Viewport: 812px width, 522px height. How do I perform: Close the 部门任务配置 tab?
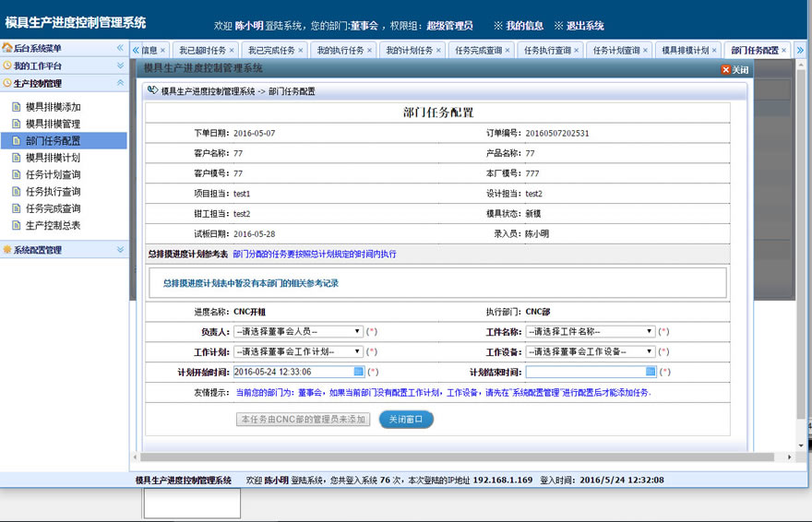783,50
